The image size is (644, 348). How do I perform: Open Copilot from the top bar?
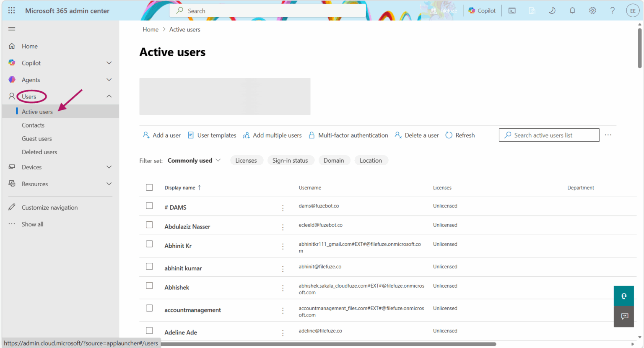pos(482,10)
